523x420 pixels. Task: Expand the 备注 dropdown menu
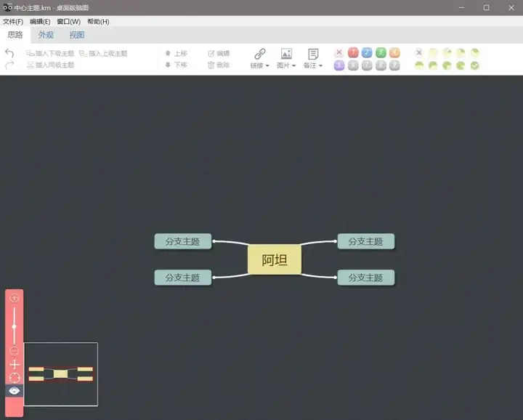tap(321, 65)
